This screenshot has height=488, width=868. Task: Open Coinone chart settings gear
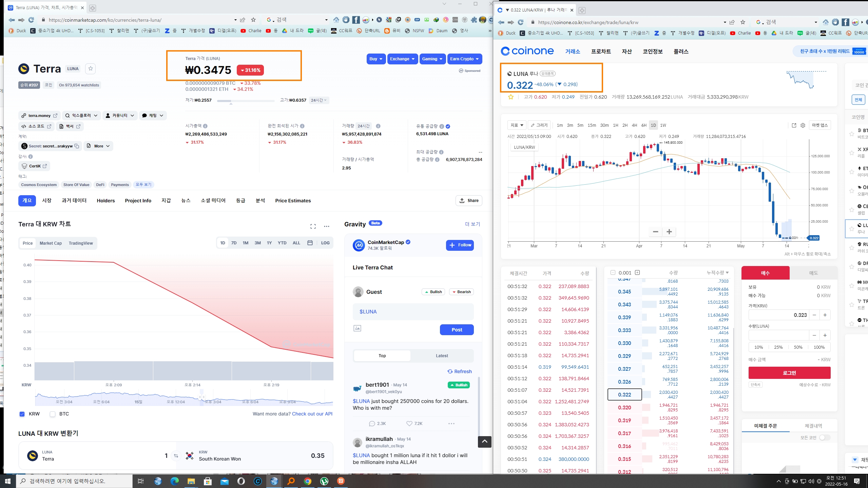tap(803, 125)
